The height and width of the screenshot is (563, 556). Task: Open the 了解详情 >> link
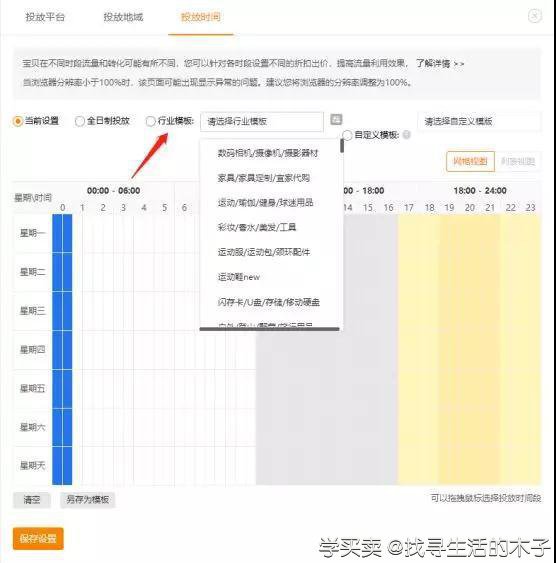pyautogui.click(x=440, y=64)
